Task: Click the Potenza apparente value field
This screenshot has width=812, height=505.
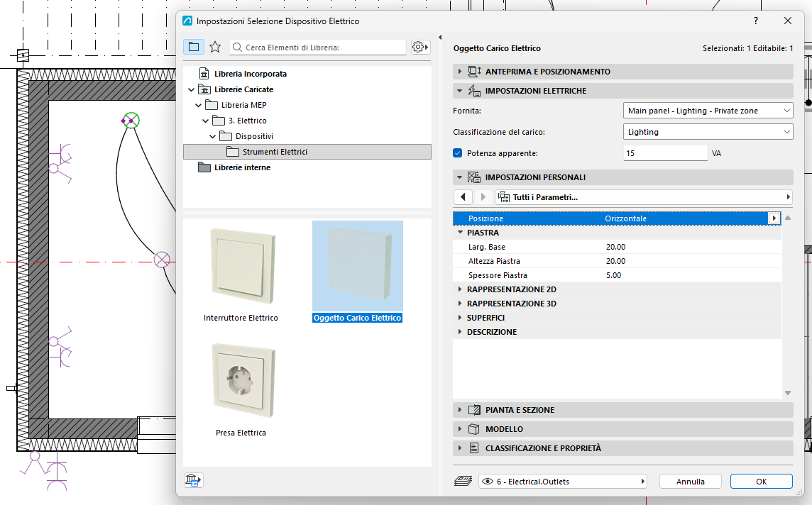Action: point(666,153)
